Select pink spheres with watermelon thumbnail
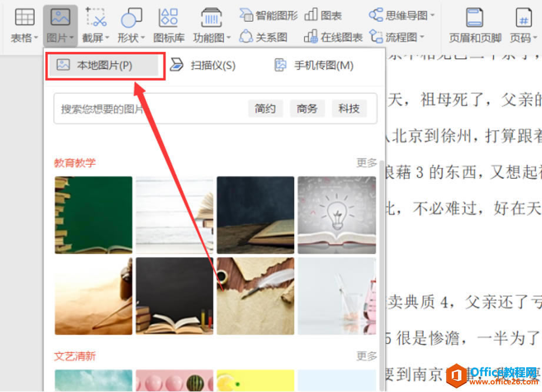 [x=175, y=380]
